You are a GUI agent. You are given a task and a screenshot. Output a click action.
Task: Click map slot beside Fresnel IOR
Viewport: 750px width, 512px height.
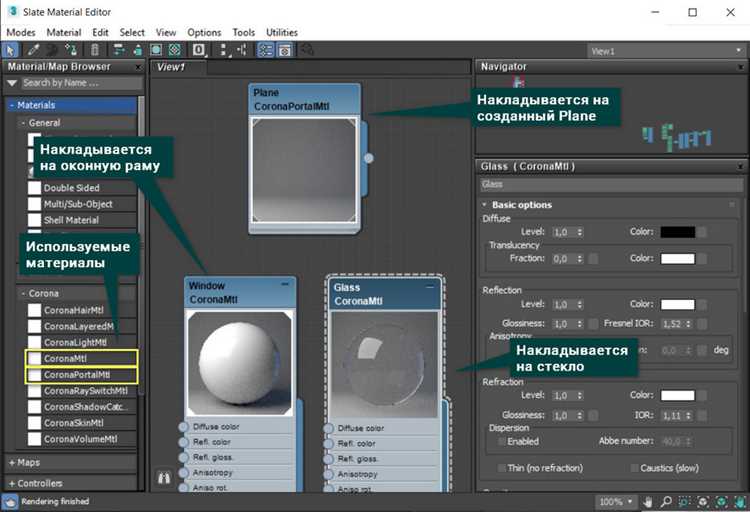point(702,324)
